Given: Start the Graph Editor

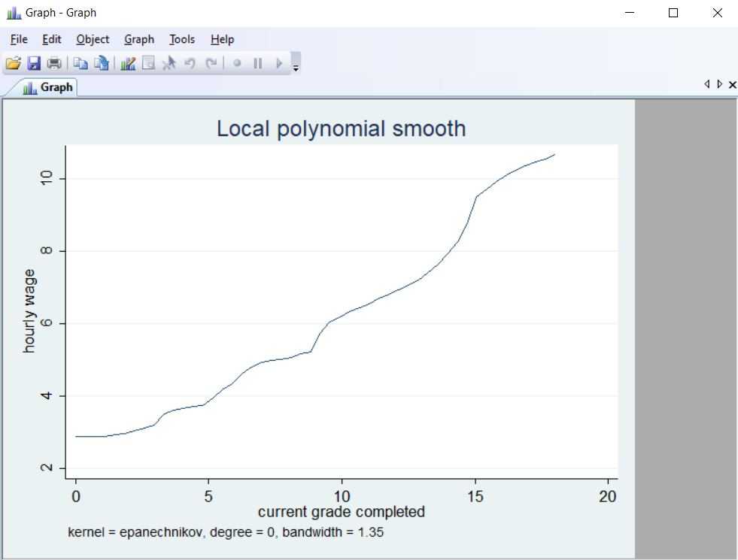Looking at the screenshot, I should click(128, 63).
